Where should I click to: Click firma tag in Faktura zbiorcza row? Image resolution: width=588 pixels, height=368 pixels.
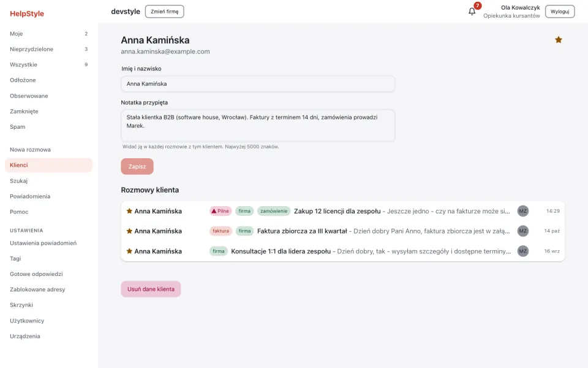(x=244, y=231)
